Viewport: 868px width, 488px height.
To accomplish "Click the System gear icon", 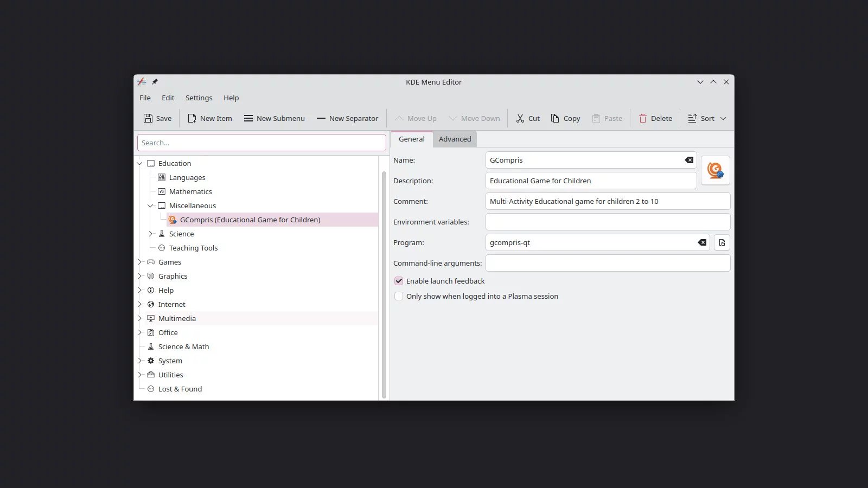I will [151, 361].
